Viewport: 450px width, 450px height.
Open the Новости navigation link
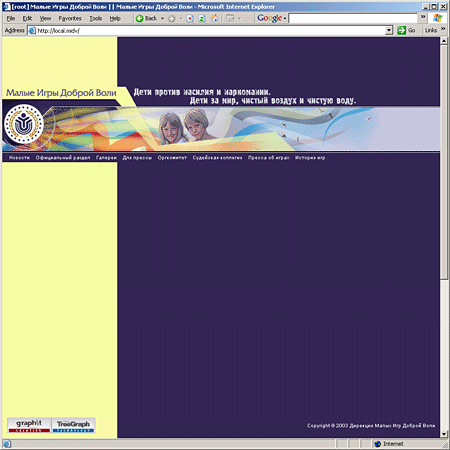click(x=19, y=158)
